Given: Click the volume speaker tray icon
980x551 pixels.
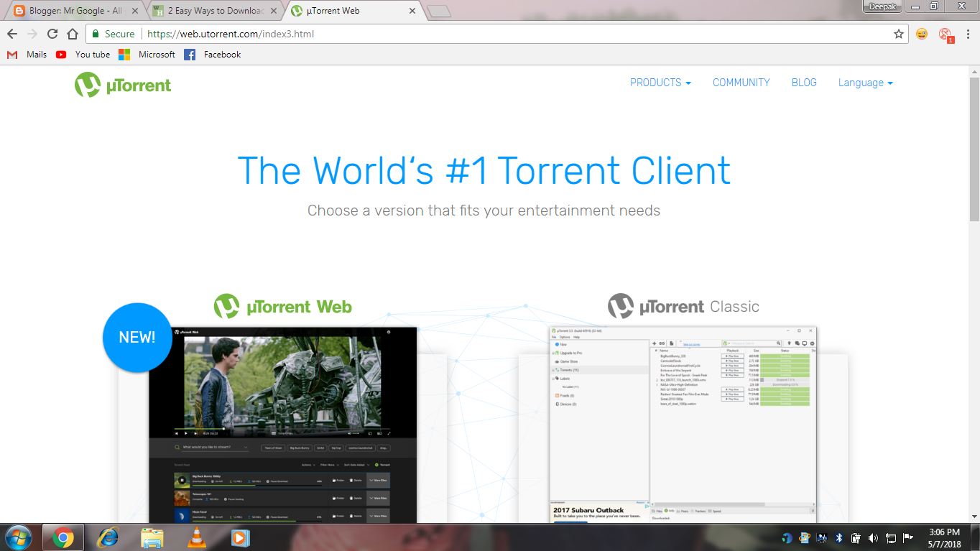Looking at the screenshot, I should click(873, 537).
